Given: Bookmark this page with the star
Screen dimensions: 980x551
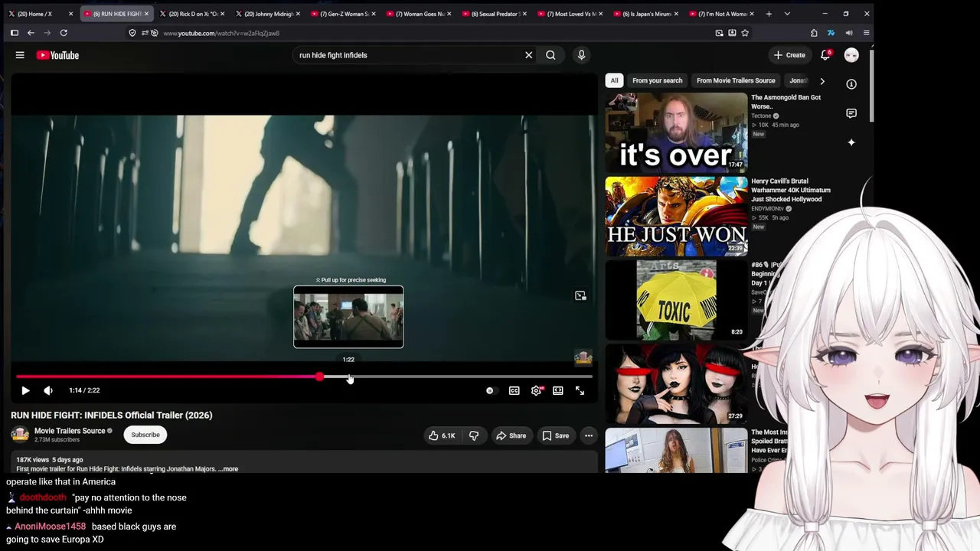Looking at the screenshot, I should coord(745,33).
